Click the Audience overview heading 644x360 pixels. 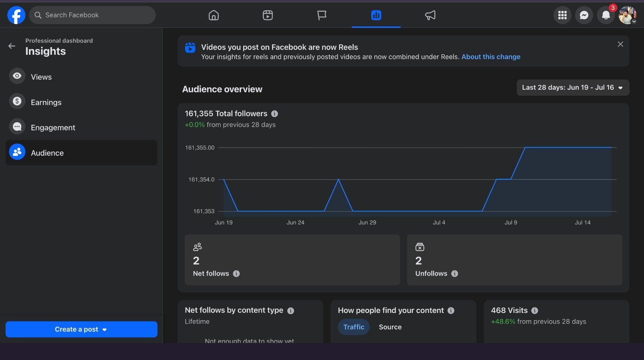(x=222, y=89)
